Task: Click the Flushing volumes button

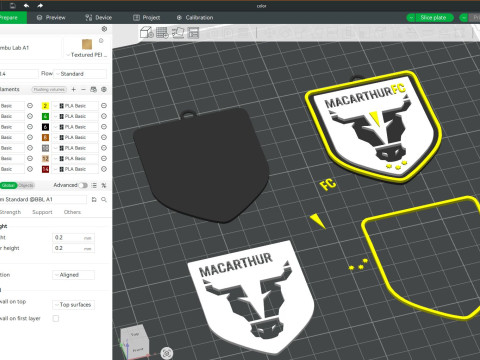Action: 49,89
